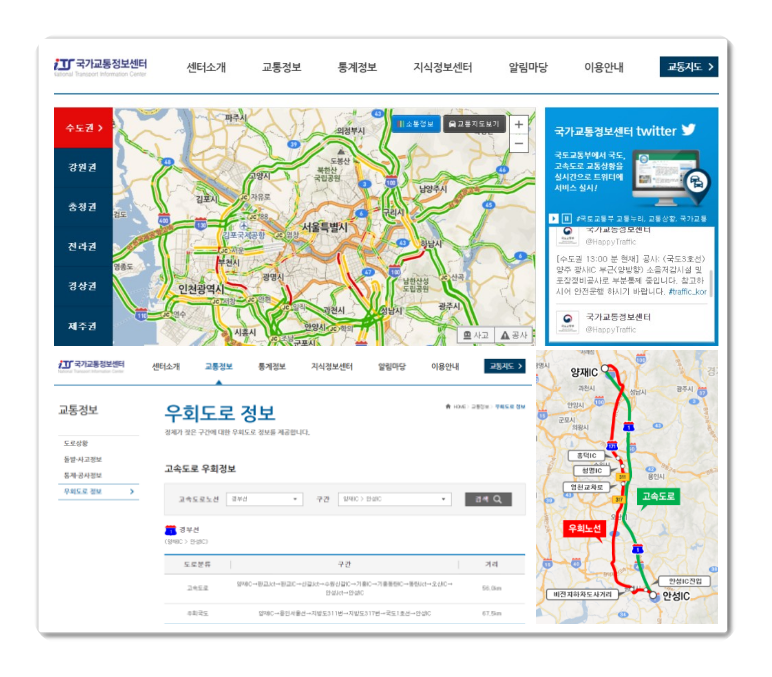This screenshot has height=677, width=772.
Task: Click the red 우회노선 label on detour map
Action: (584, 529)
